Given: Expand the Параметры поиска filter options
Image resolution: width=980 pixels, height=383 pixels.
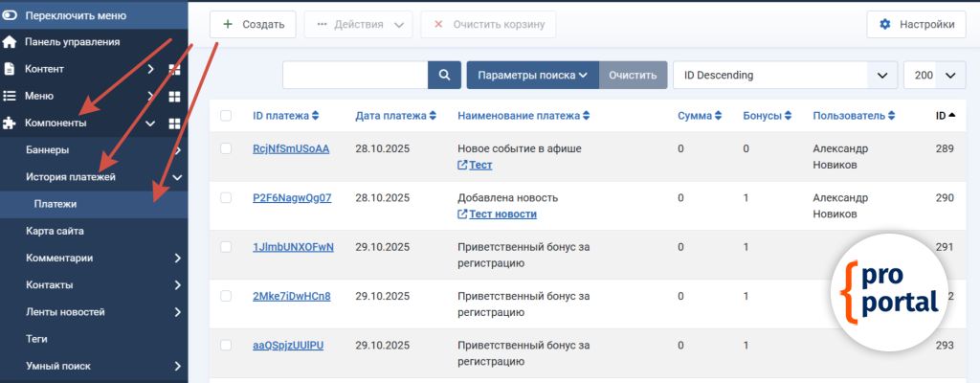Looking at the screenshot, I should point(532,75).
